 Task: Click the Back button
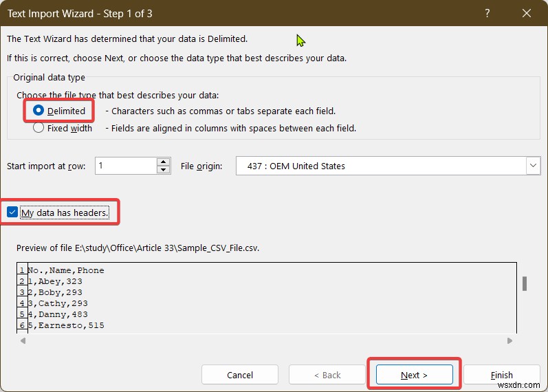pos(327,375)
